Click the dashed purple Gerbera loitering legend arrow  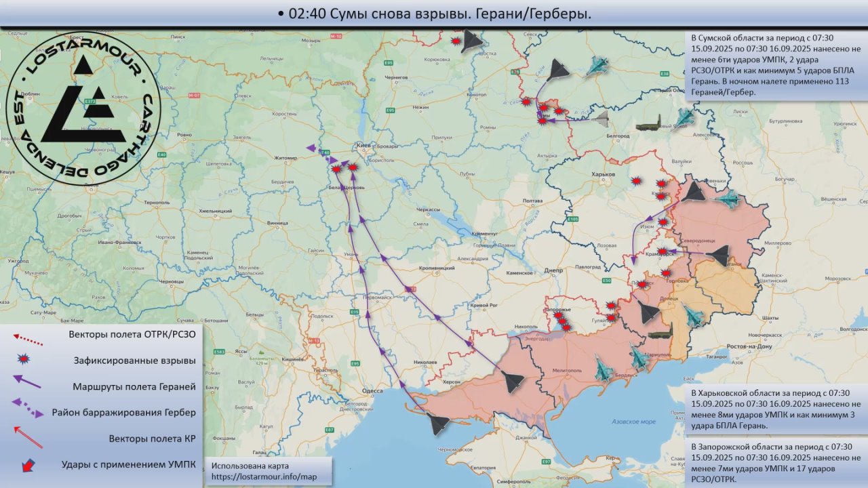pos(28,407)
